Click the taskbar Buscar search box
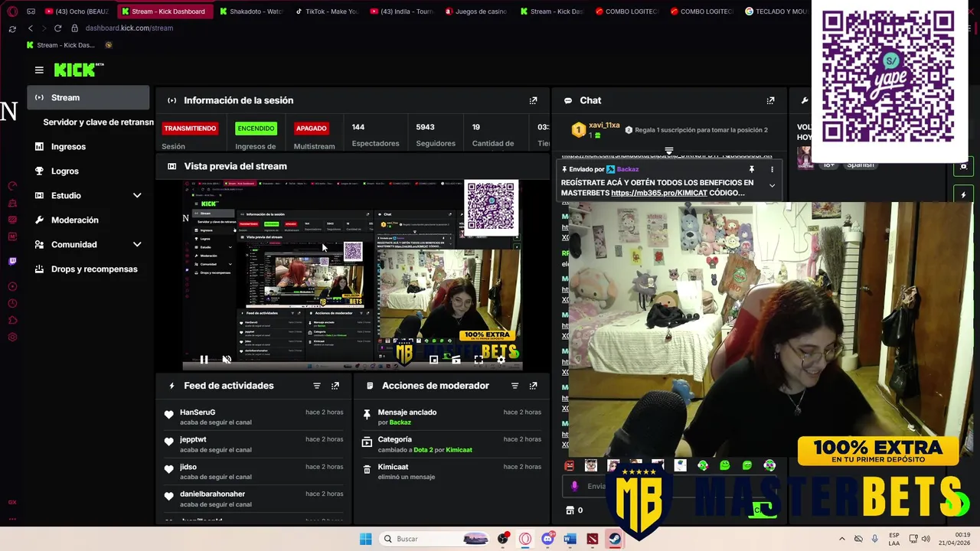This screenshot has width=980, height=551. (x=435, y=539)
